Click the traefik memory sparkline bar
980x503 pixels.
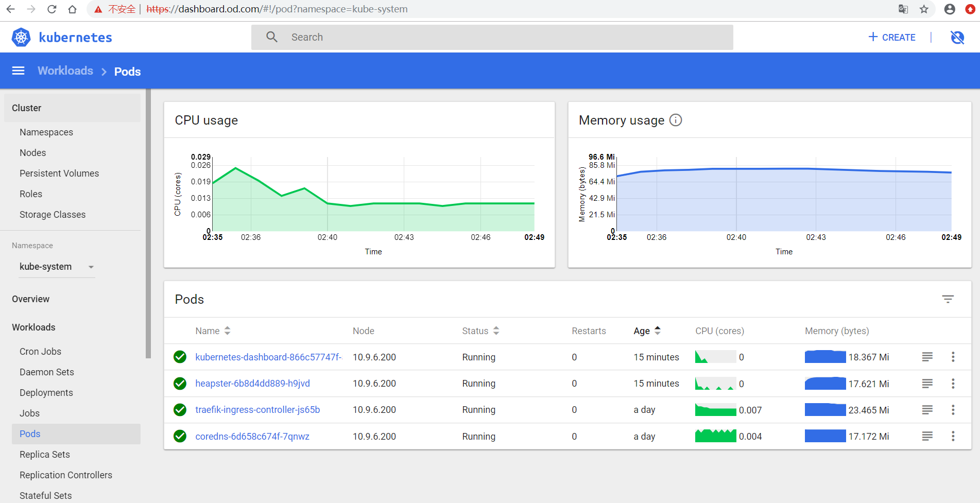point(825,410)
